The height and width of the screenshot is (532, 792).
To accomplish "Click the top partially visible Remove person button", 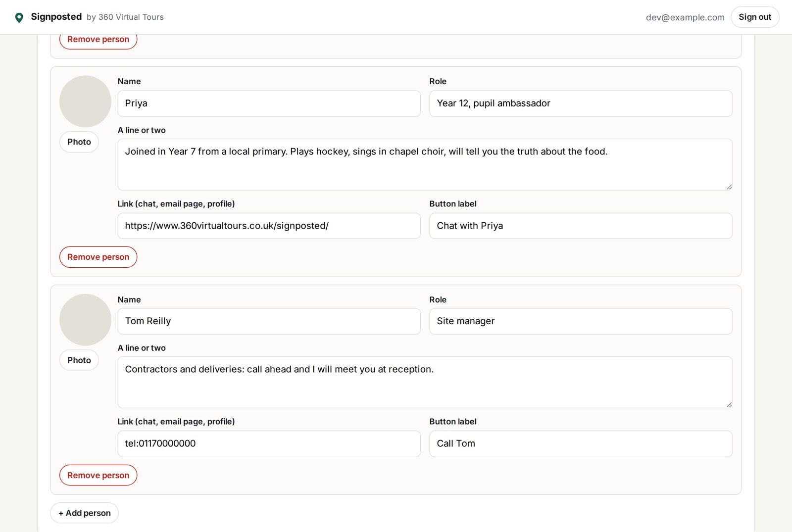I will 98,41.
